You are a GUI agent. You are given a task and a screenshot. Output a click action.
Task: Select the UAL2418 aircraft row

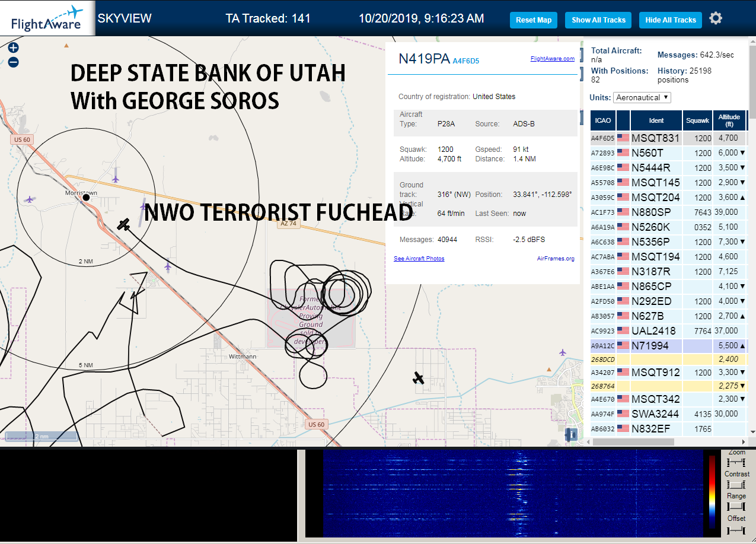(668, 331)
